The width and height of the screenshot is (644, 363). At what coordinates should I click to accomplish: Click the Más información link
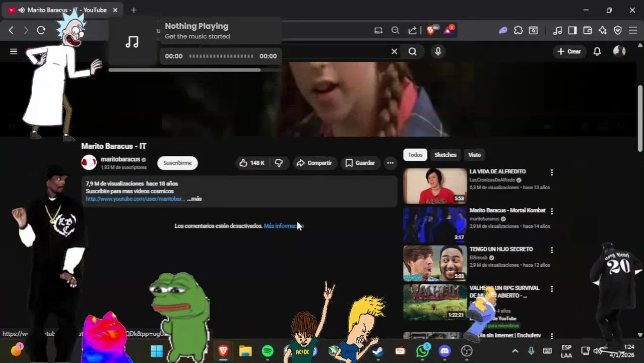click(284, 226)
